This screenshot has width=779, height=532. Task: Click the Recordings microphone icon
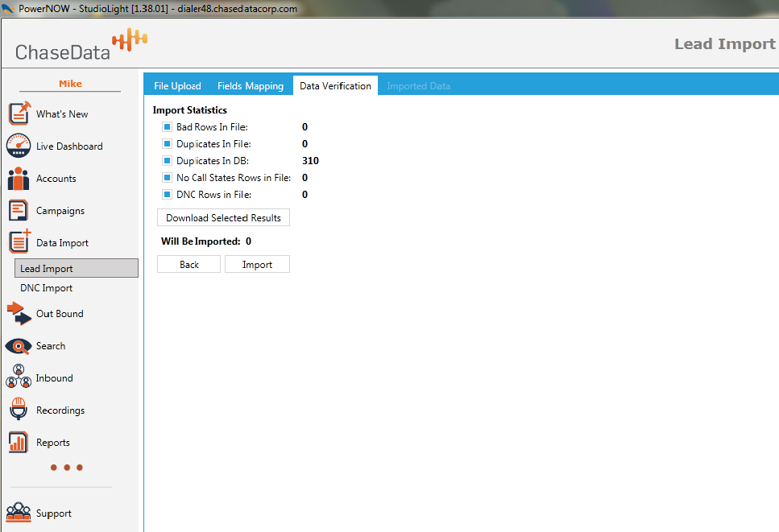tap(19, 410)
